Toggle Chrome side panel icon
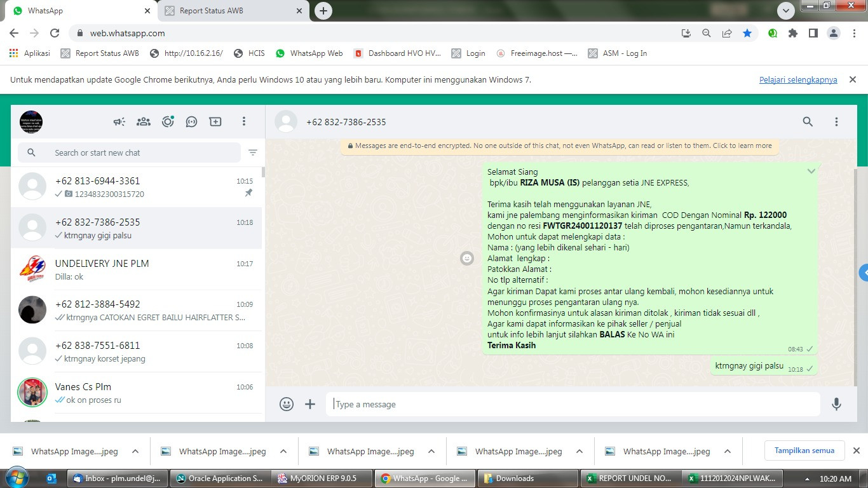 pos(813,33)
